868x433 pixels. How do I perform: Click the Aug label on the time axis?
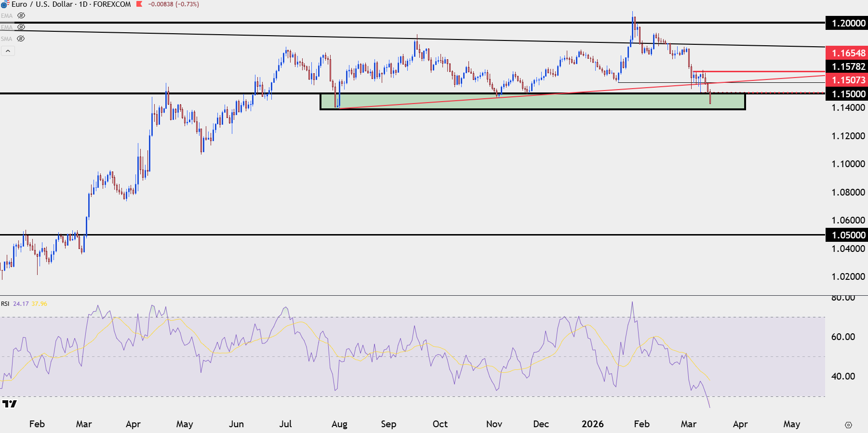339,424
